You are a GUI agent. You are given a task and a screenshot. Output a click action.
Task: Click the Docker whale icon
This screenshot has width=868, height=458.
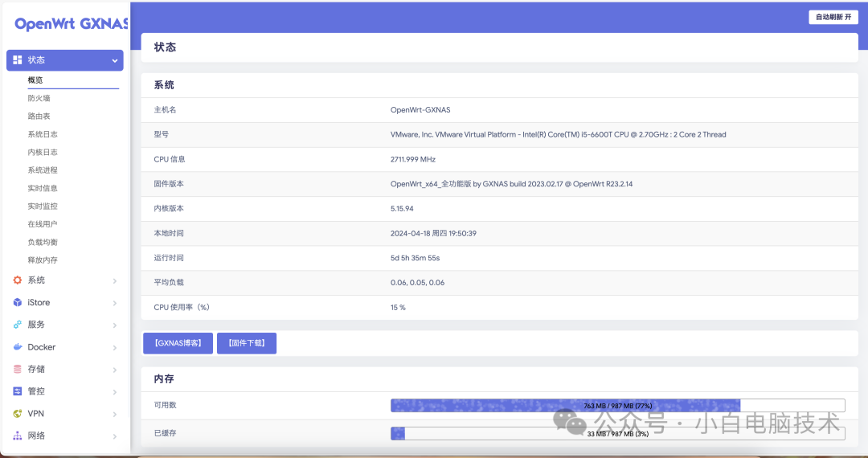pos(17,347)
